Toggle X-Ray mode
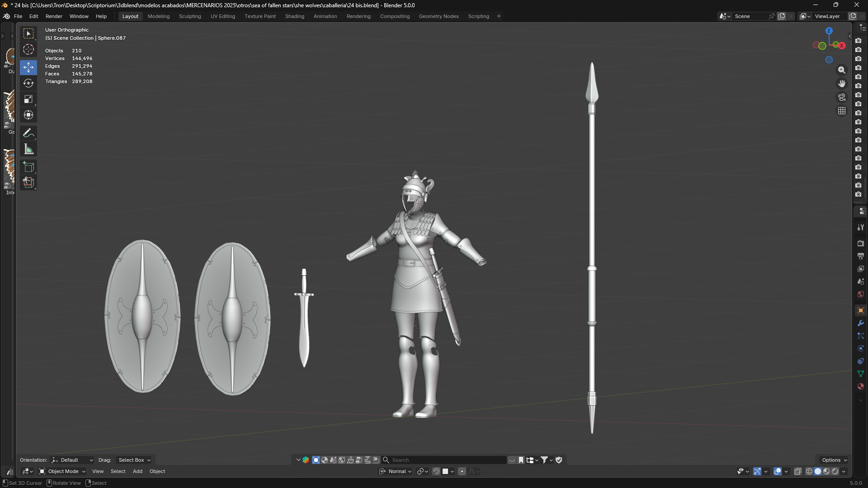This screenshot has width=868, height=488. click(798, 471)
